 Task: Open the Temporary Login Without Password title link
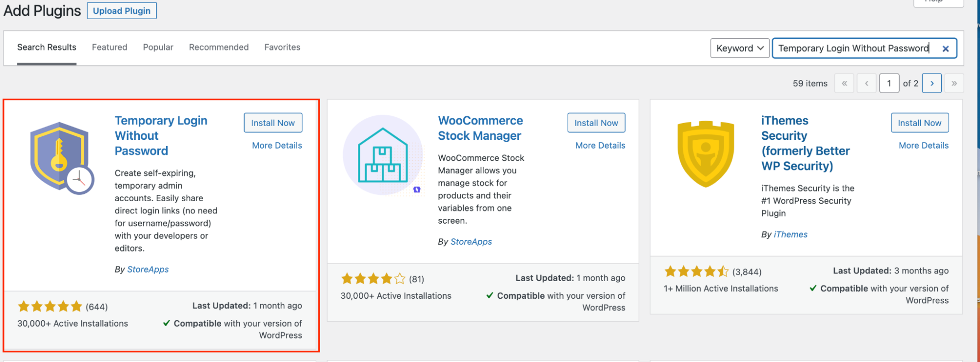161,135
